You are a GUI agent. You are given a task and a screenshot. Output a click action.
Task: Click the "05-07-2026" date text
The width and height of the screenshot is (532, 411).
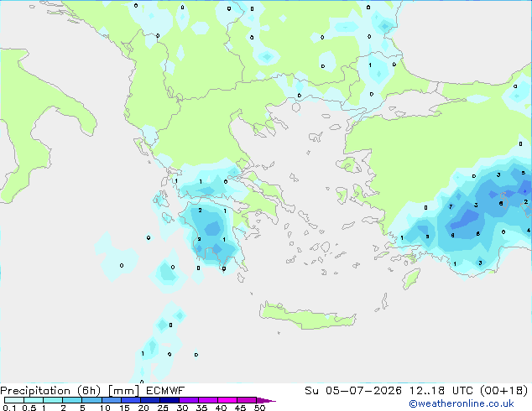click(x=363, y=391)
